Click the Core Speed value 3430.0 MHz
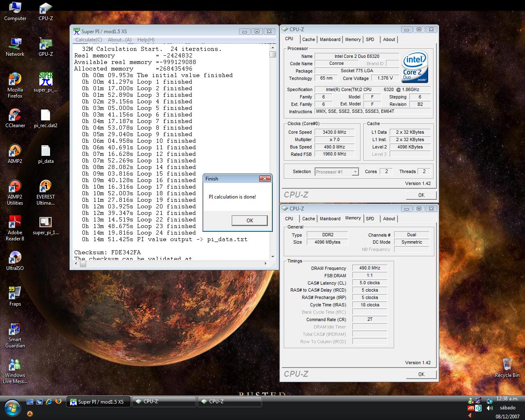Viewport: 525px width, 420px height. pos(334,132)
